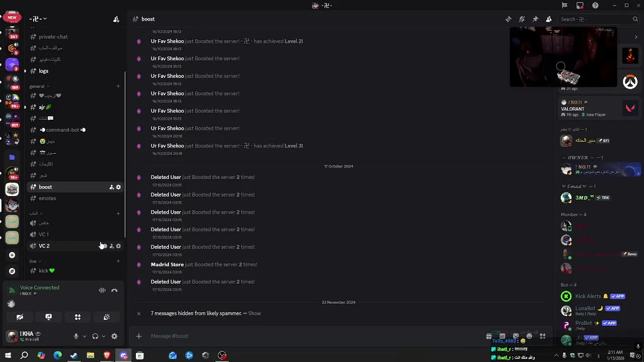This screenshot has width=644, height=362.
Task: Click invite people icon beside server name
Action: [x=116, y=19]
